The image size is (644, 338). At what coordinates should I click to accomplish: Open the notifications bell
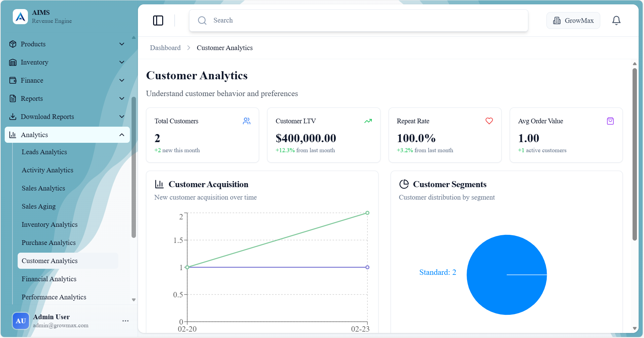616,20
